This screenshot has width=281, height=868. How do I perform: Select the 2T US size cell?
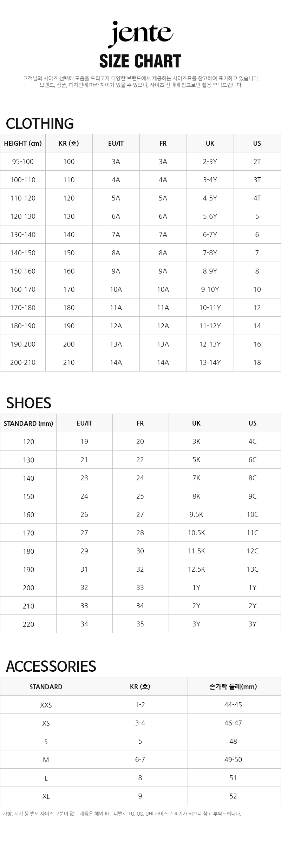coord(257,162)
